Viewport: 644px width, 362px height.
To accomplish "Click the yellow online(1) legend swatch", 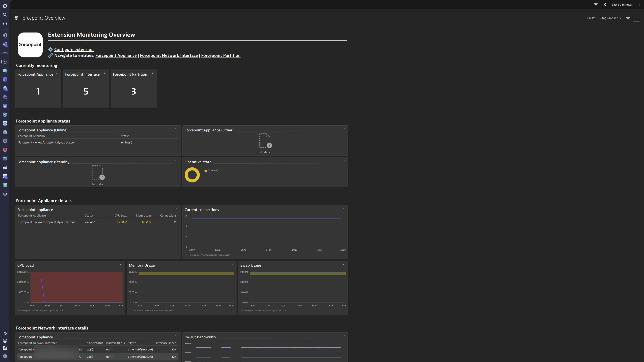I will tap(205, 171).
